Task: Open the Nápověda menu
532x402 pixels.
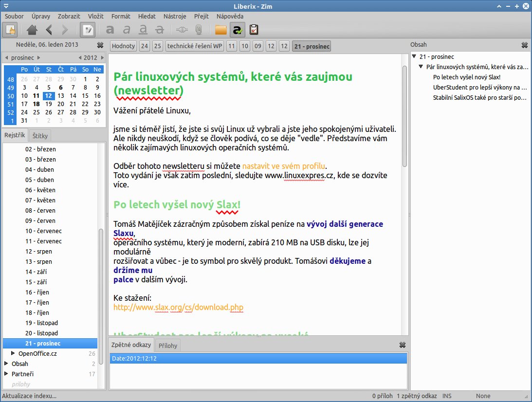Action: tap(230, 16)
